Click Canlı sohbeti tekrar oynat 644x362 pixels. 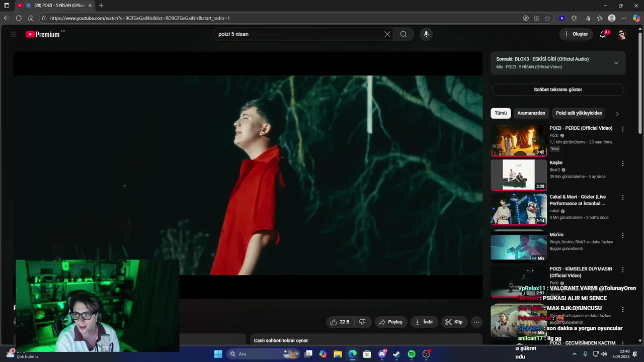281,340
